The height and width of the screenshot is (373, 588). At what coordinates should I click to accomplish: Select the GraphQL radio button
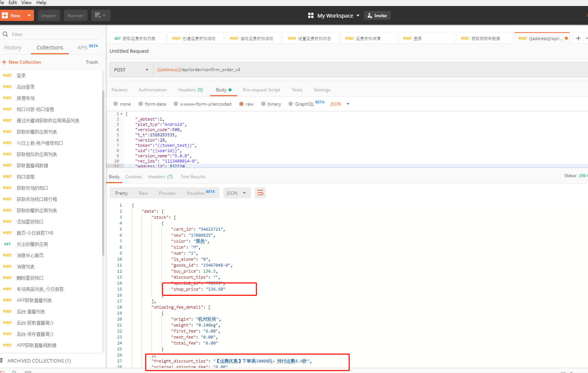click(291, 104)
